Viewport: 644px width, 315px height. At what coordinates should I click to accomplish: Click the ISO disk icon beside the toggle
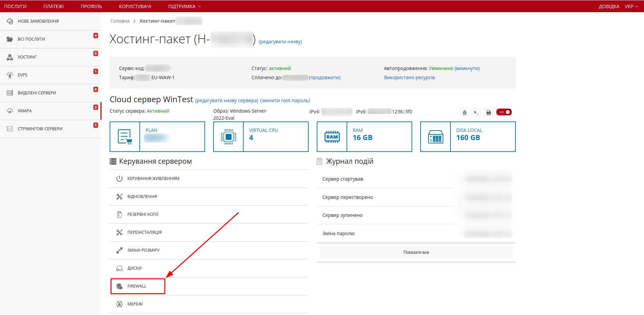[x=488, y=112]
